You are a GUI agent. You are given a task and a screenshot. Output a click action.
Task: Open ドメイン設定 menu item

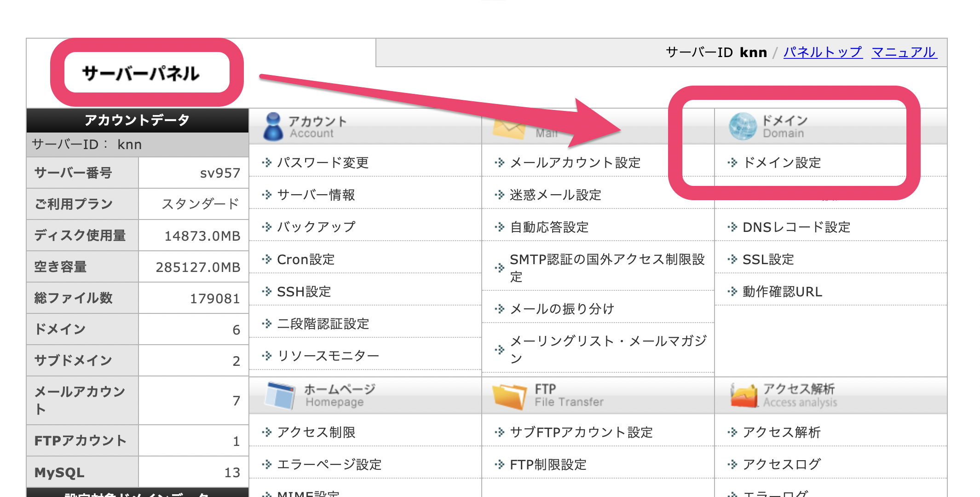point(782,162)
